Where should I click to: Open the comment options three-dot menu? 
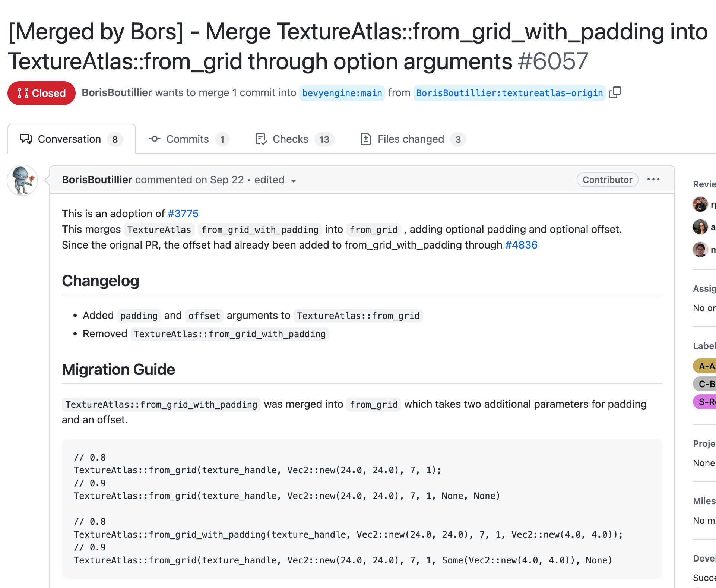tap(653, 180)
